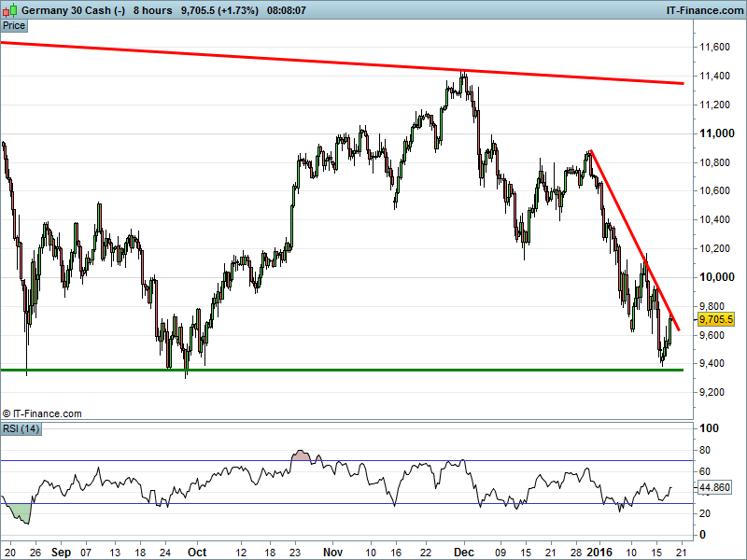Select the steep red downtrend line near 2016
This screenshot has height=560, width=747.
click(x=635, y=241)
